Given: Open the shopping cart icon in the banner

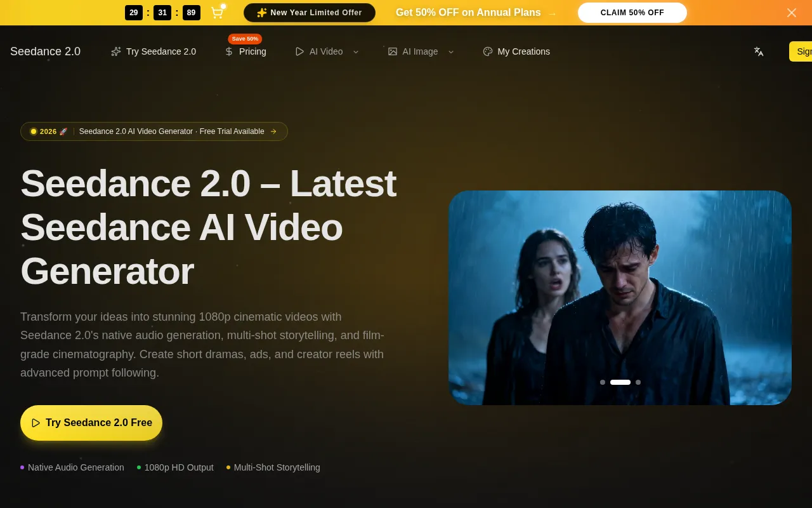Looking at the screenshot, I should tap(217, 13).
